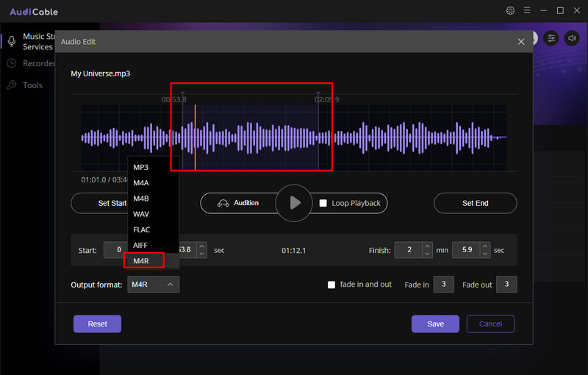
Task: Click the Finish seconds field showing 5.9
Action: pyautogui.click(x=467, y=250)
